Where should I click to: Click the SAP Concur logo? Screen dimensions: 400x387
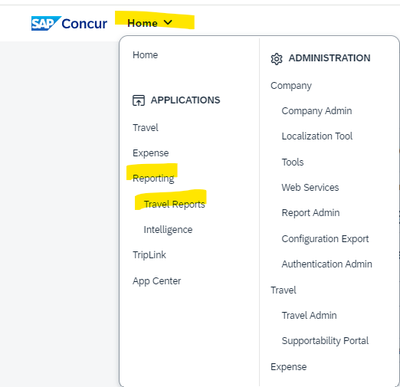(69, 23)
